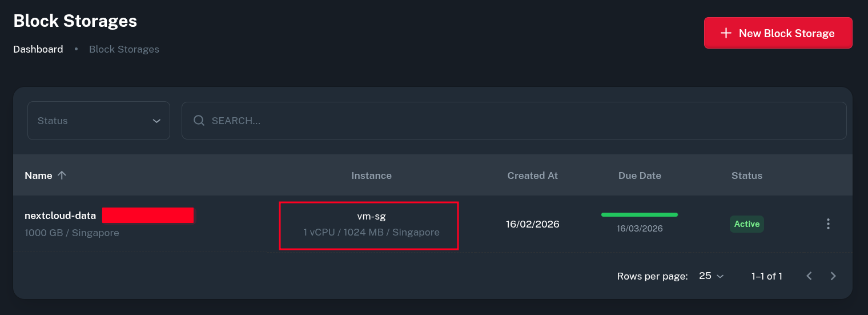Click the search magnifier icon

[x=199, y=121]
